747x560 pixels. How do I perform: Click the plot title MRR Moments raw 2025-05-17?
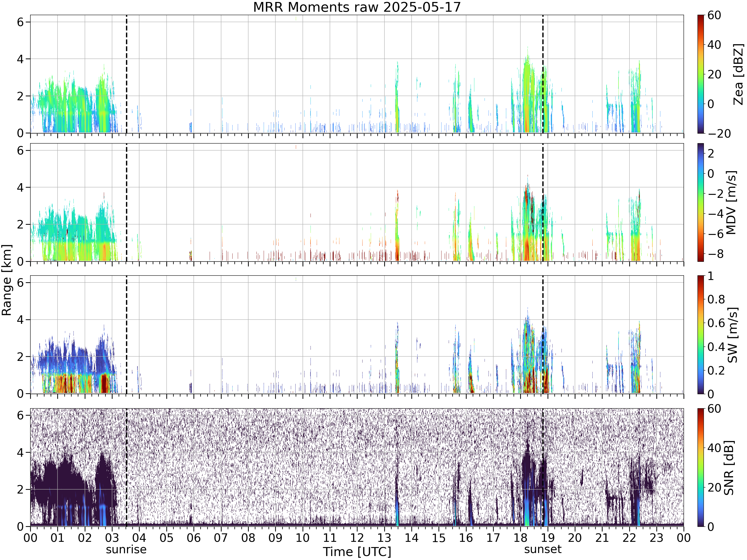(357, 7)
